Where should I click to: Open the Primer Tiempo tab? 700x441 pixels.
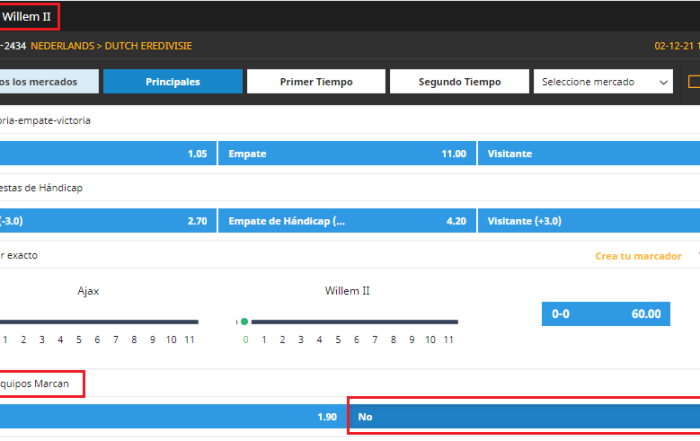[316, 82]
